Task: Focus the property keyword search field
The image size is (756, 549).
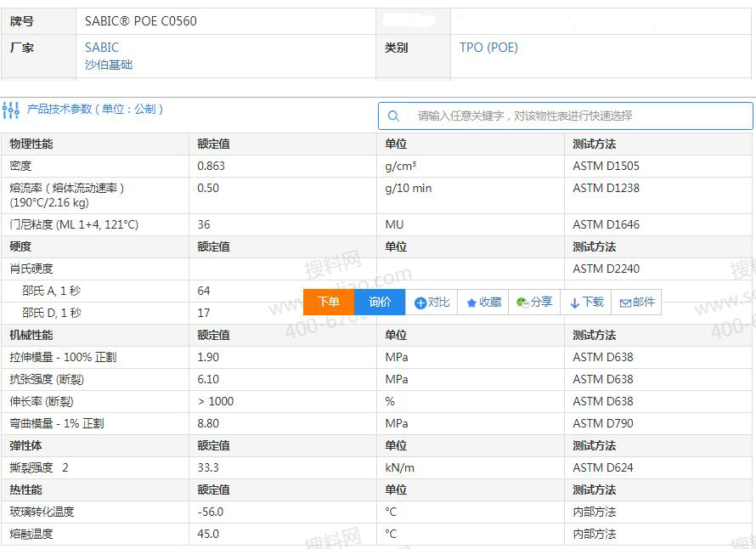Action: [578, 116]
